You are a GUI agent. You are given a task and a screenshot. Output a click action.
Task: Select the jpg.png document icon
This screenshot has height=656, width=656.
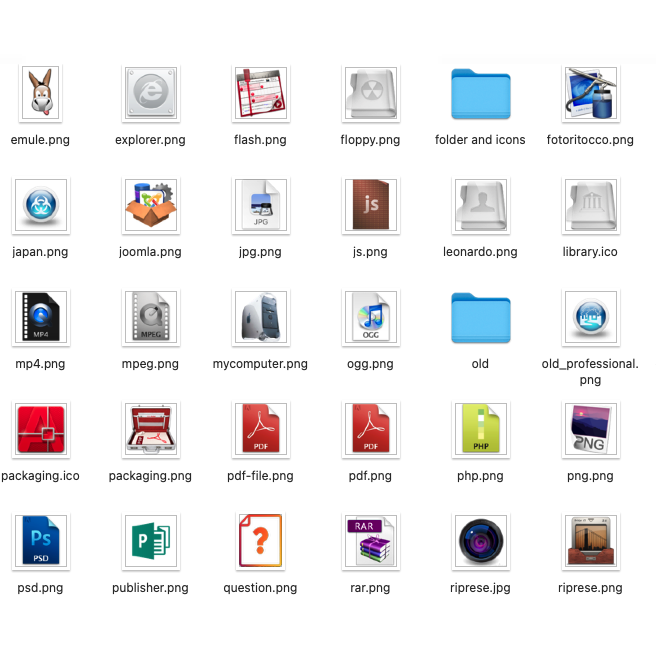[x=261, y=205]
